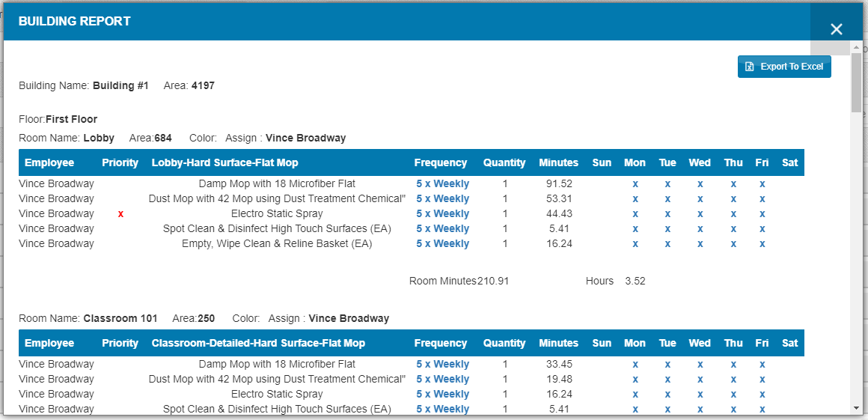Click the Priority header in Classroom table

coord(120,343)
